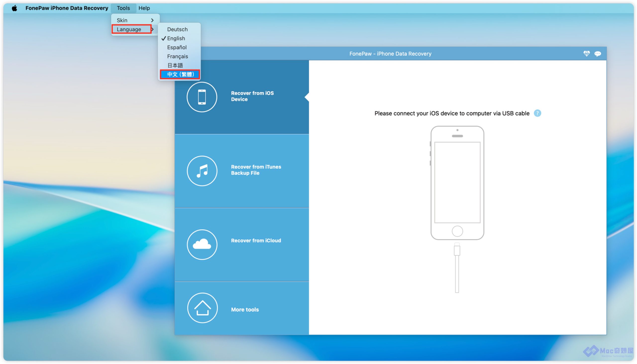
Task: Expand the Language submenu arrow
Action: [x=152, y=29]
